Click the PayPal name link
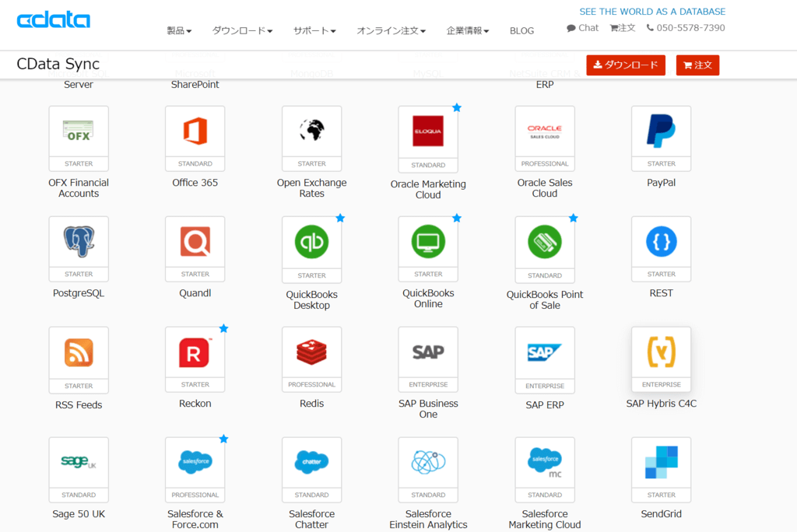 point(662,183)
